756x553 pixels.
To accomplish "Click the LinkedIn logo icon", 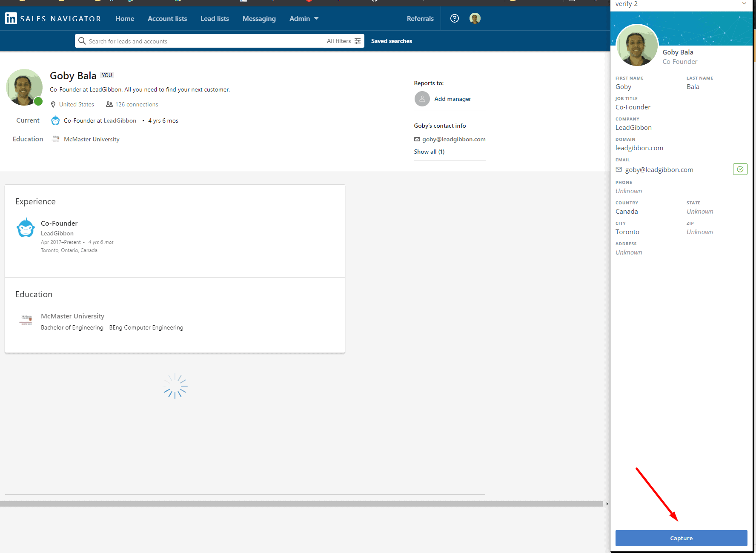I will pos(11,18).
